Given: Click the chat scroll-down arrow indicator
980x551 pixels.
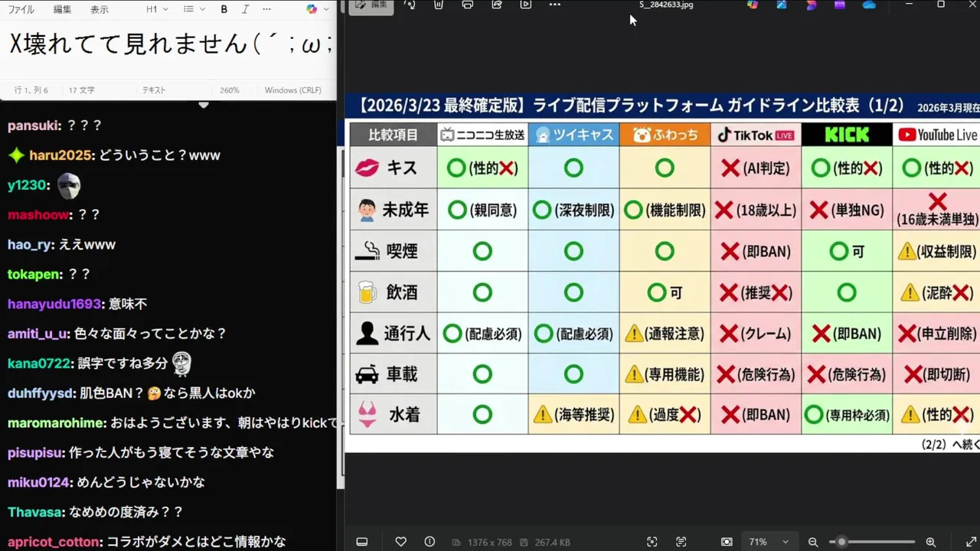Looking at the screenshot, I should point(204,105).
